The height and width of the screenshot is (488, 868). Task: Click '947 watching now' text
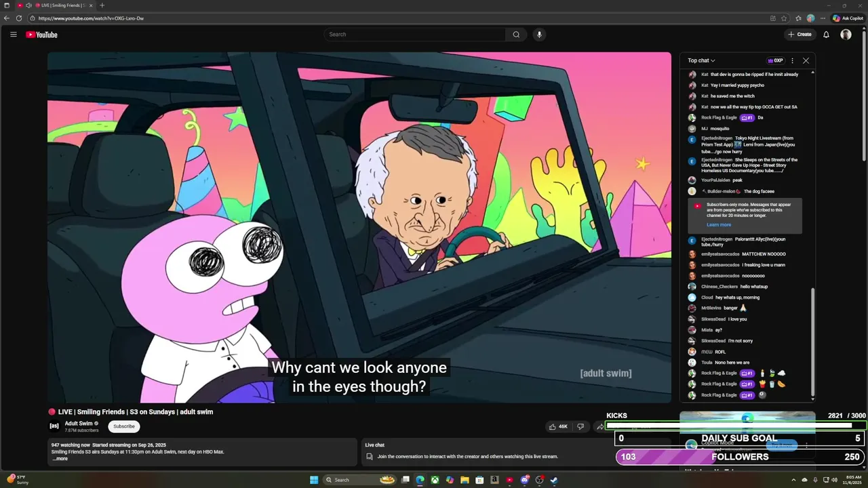click(71, 445)
